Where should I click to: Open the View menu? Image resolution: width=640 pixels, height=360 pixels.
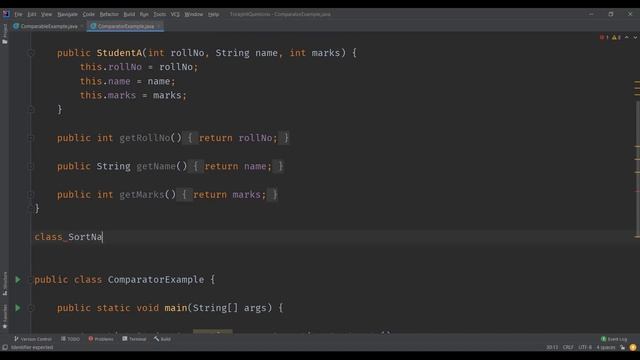coord(46,14)
